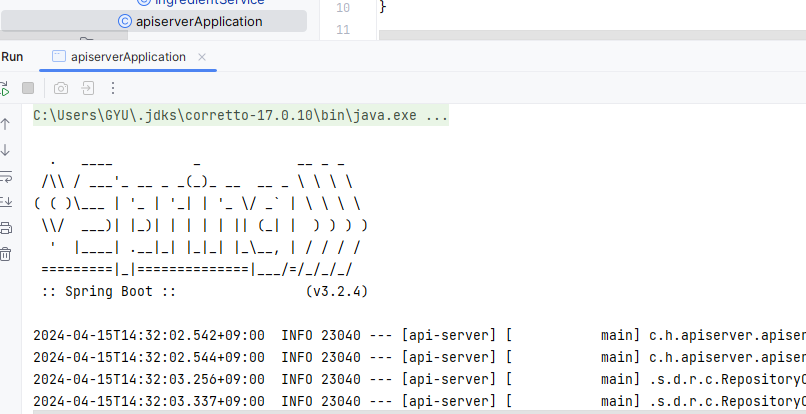
Task: Clear all console output with the trash icon
Action: pyautogui.click(x=5, y=254)
